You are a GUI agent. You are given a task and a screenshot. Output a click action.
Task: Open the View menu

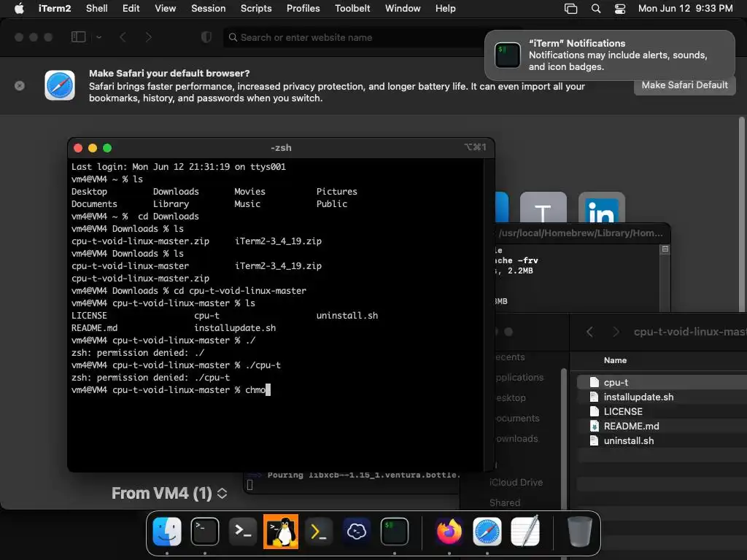click(166, 8)
